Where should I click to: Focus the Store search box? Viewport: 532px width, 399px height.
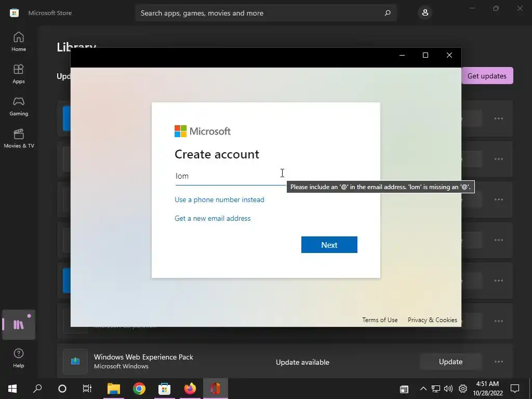265,13
